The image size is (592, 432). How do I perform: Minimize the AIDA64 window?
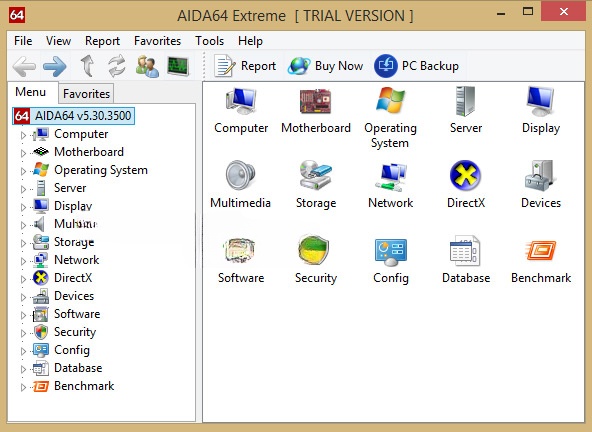click(501, 14)
